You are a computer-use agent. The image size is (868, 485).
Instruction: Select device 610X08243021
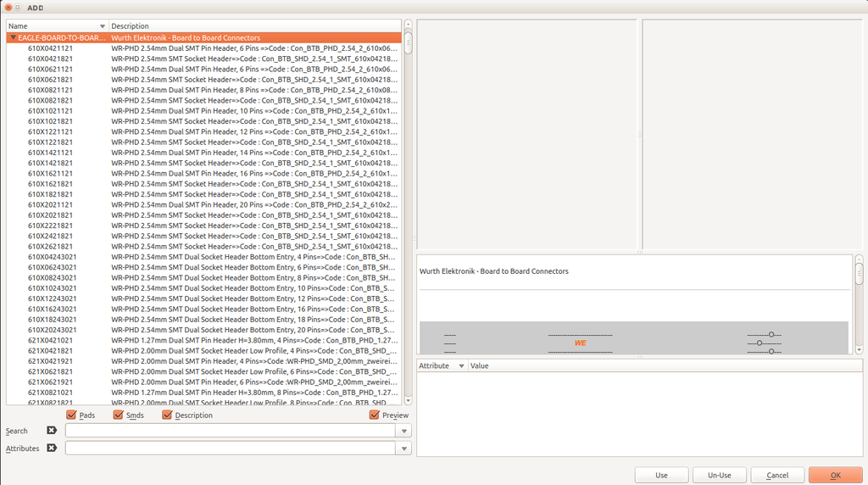pyautogui.click(x=203, y=278)
